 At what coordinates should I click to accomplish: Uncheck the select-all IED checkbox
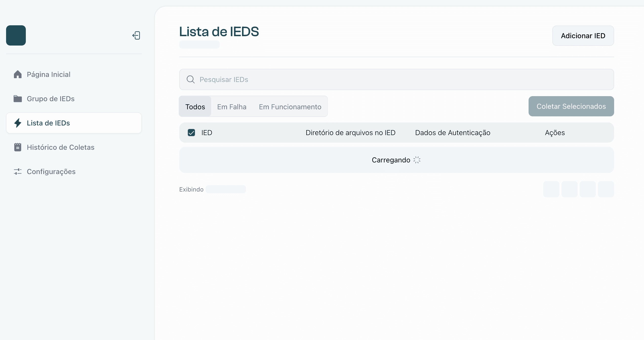pos(191,133)
